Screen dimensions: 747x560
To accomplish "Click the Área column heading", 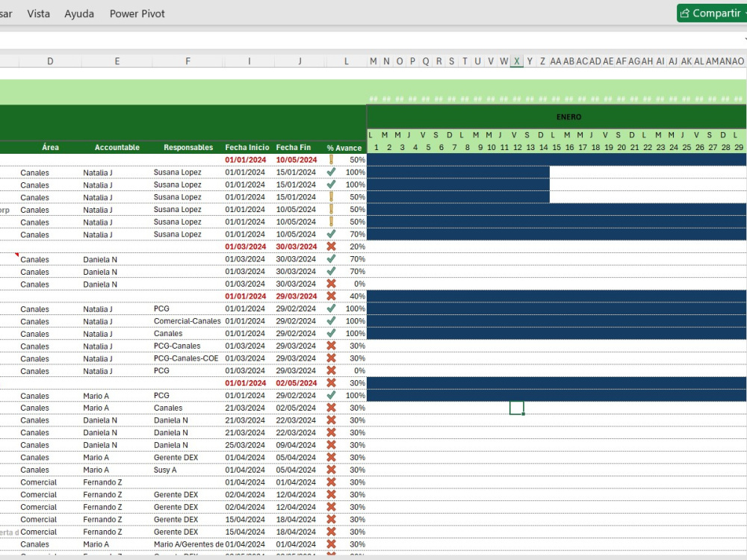I will tap(50, 147).
